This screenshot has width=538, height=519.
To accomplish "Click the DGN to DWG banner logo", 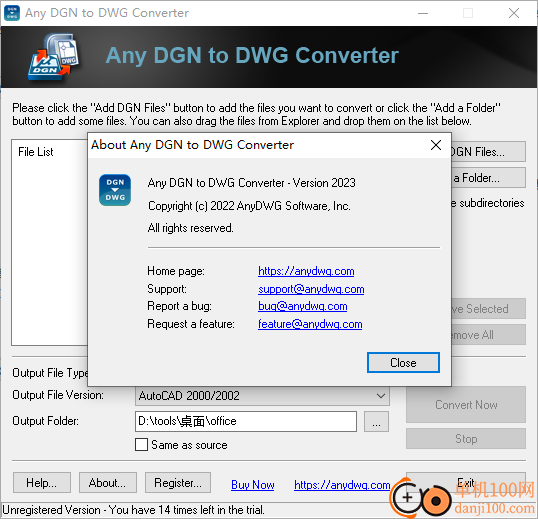I will 54,57.
